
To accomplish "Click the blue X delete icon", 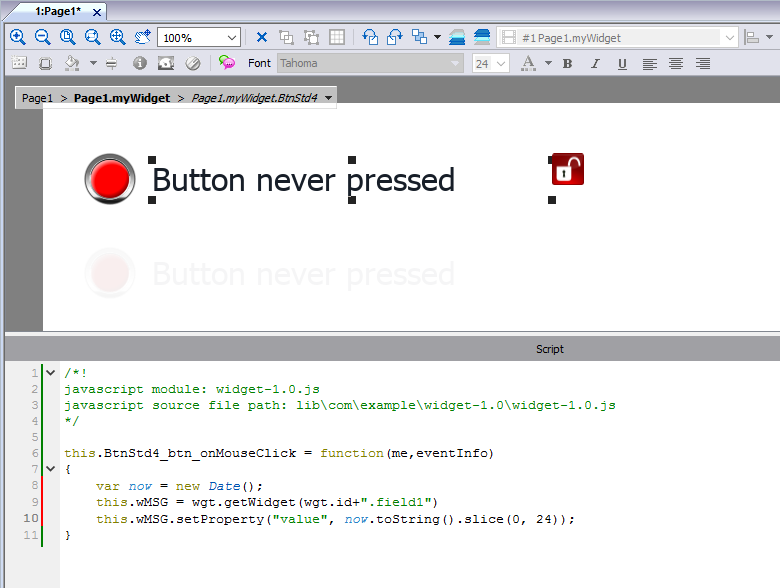I will 262,37.
